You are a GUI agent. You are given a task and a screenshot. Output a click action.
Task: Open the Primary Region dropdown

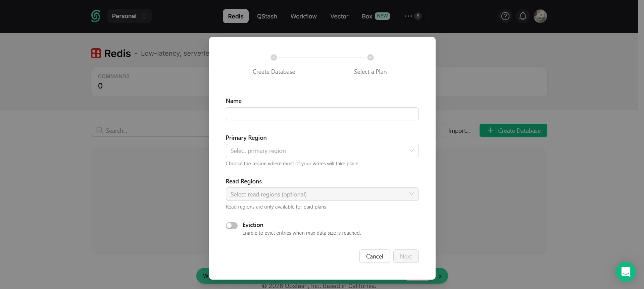pos(322,151)
